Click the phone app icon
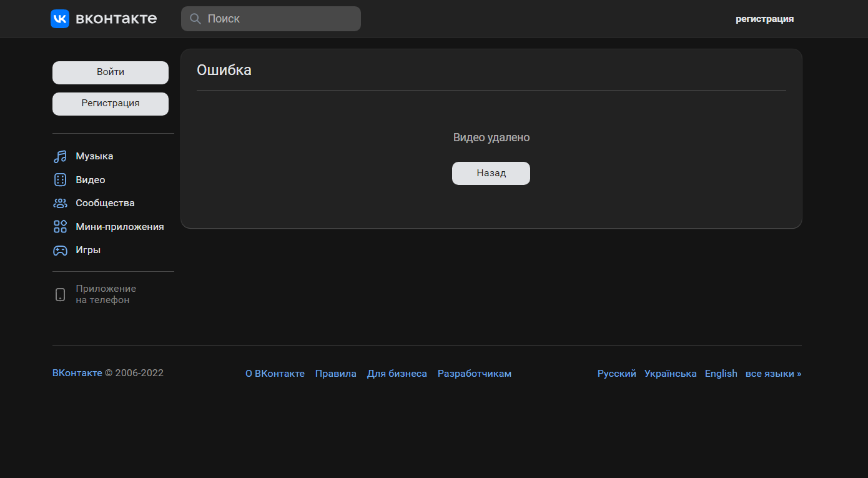868x478 pixels. [x=60, y=295]
